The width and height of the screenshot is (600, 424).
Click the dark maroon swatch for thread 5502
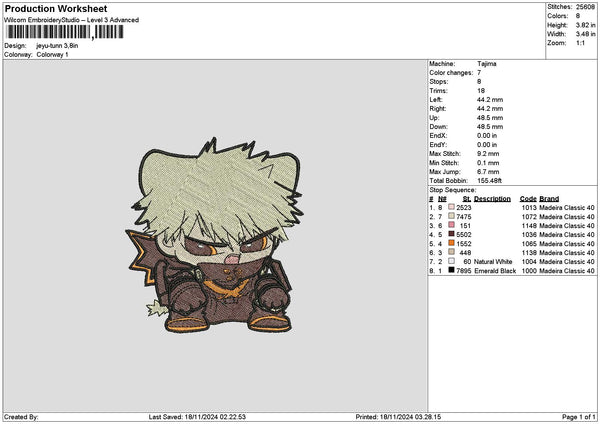coord(451,234)
